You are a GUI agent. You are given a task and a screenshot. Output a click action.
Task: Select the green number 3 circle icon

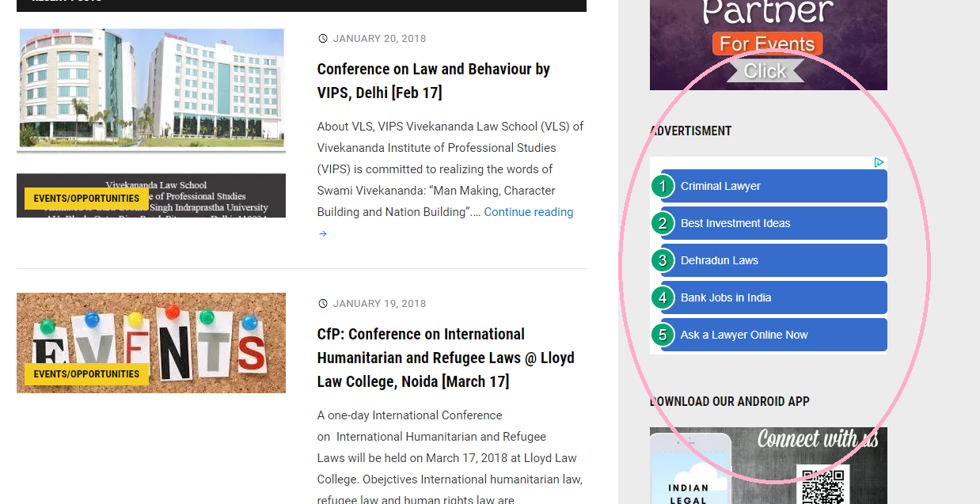663,261
